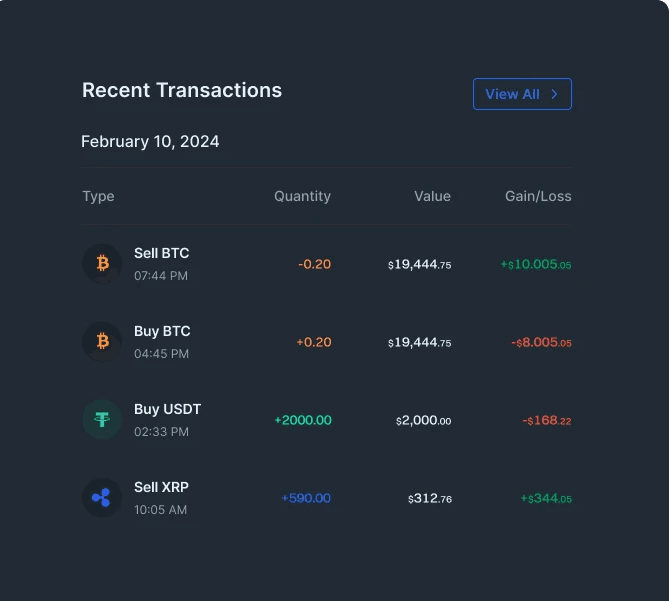Click the chevron arrow inside View All
The height and width of the screenshot is (601, 669).
point(554,94)
